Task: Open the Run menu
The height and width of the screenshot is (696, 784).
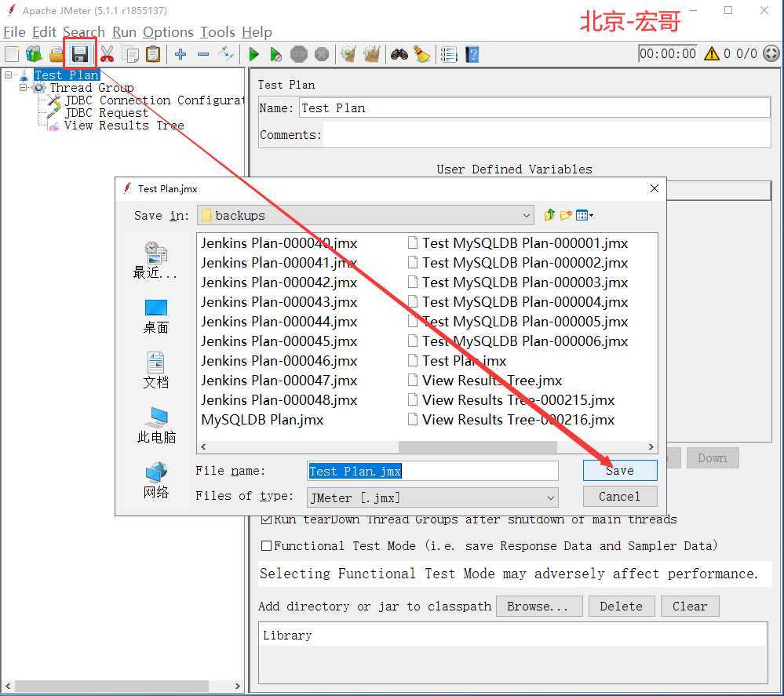Action: (x=124, y=32)
